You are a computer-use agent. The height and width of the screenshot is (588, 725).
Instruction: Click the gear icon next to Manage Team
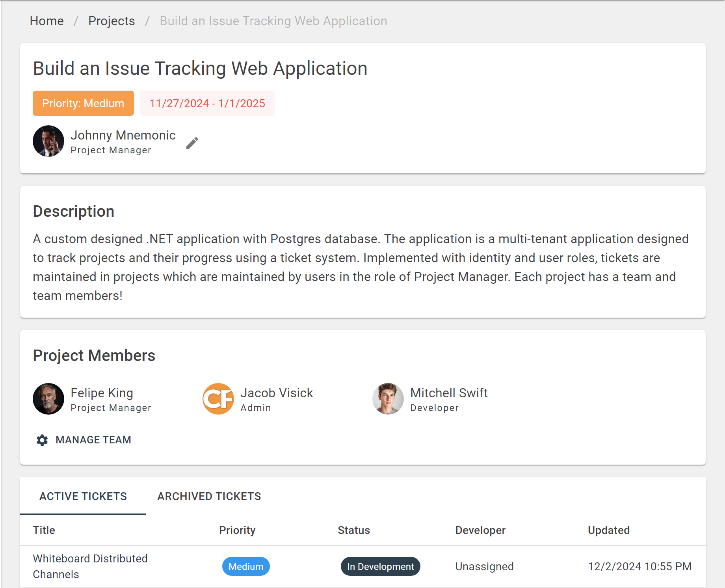pos(42,440)
